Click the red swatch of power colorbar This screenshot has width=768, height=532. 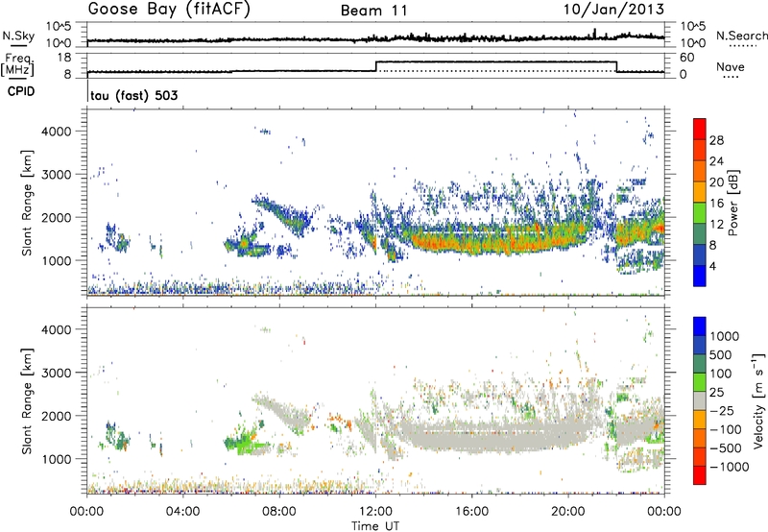700,129
